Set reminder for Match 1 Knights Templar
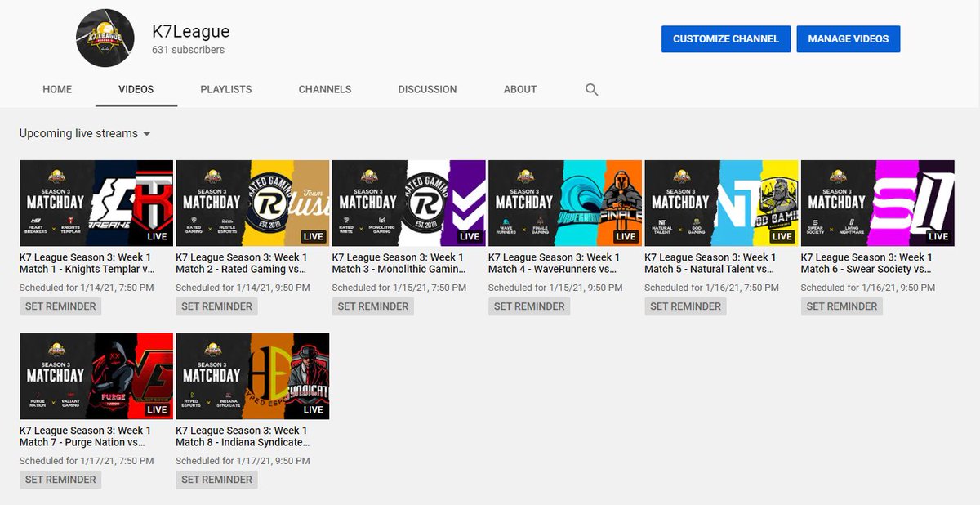Viewport: 980px width, 505px height. (x=60, y=306)
